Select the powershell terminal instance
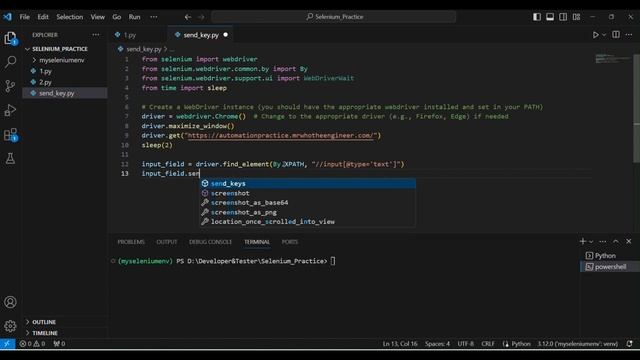 click(610, 267)
